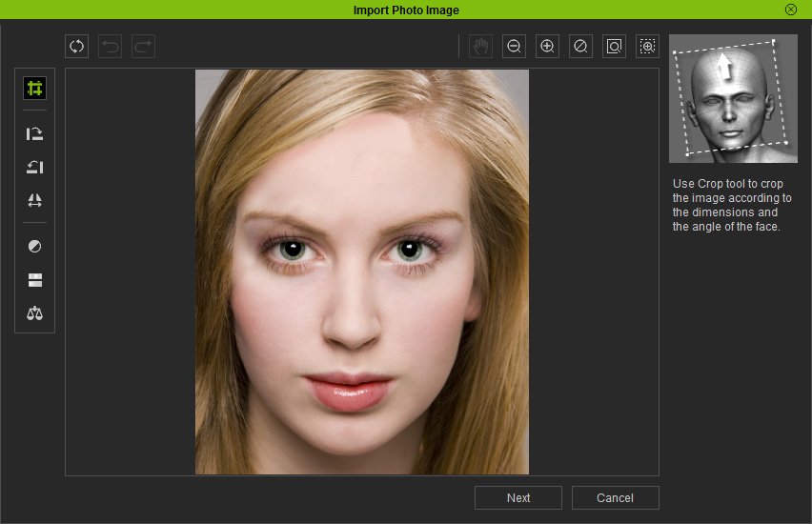Rotate image clockwise with rotate-right icon
The image size is (812, 524).
pyautogui.click(x=34, y=133)
